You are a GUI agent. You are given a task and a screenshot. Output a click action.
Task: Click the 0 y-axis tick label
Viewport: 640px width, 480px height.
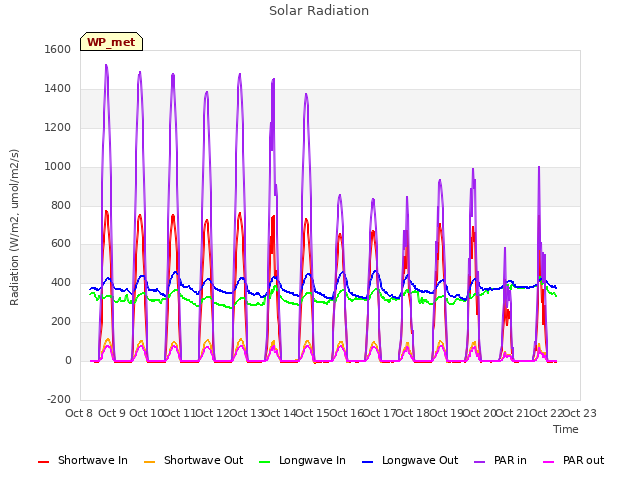pos(68,360)
